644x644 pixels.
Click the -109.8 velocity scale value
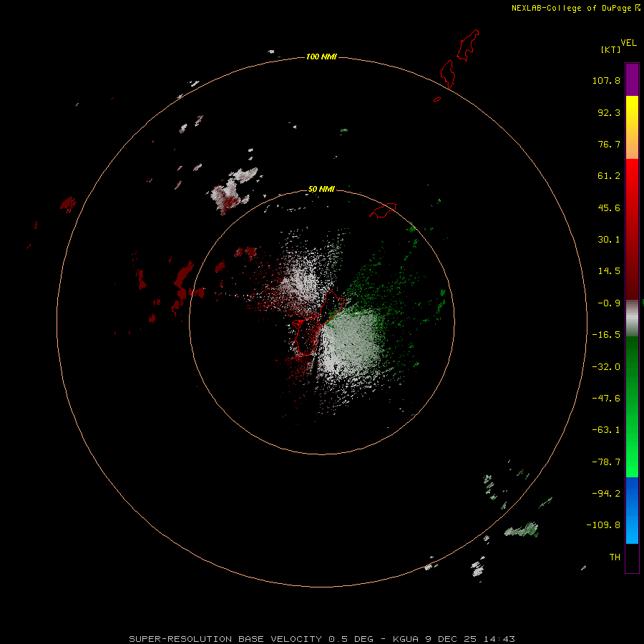point(603,525)
